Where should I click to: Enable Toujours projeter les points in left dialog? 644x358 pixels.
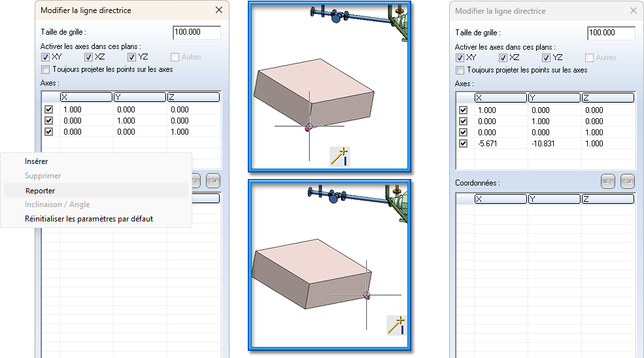[x=45, y=69]
